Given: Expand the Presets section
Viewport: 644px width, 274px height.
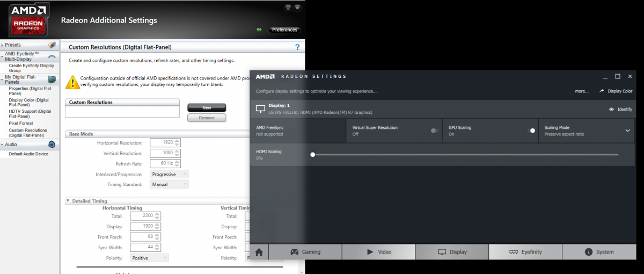Looking at the screenshot, I should 2,45.
